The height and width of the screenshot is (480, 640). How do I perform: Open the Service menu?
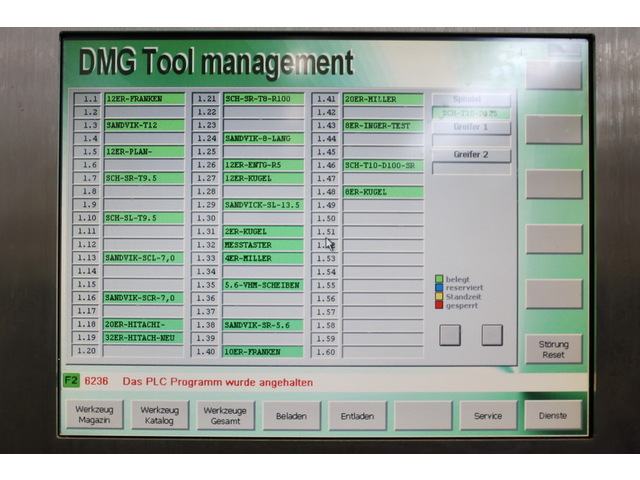(x=489, y=416)
